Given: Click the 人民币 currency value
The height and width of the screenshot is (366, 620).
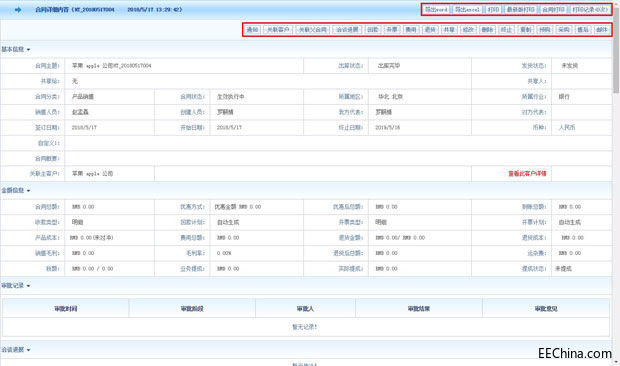Looking at the screenshot, I should (x=567, y=128).
